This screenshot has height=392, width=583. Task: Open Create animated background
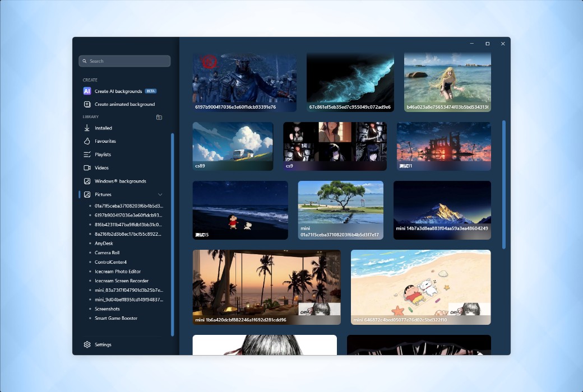[x=124, y=104]
